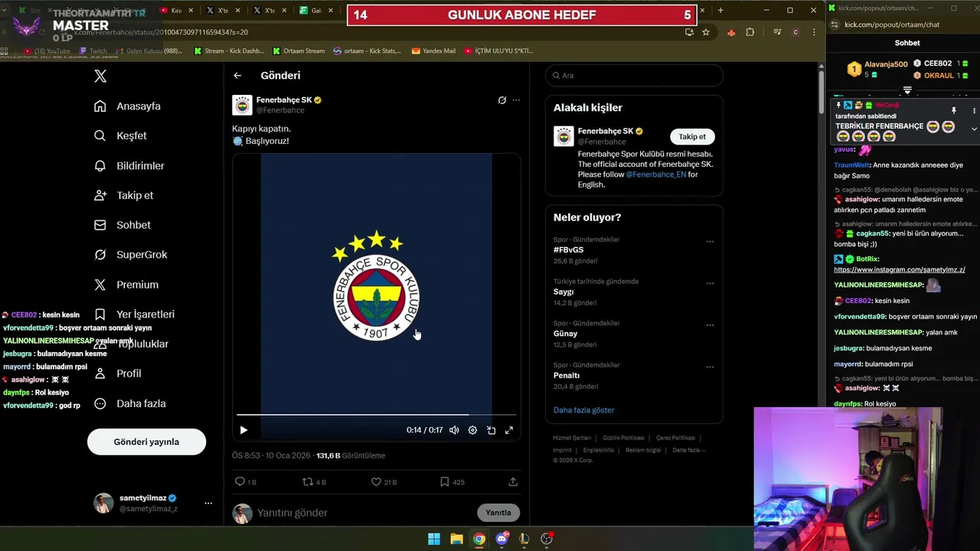This screenshot has width=980, height=551.
Task: Open Discord from taskbar
Action: tap(501, 539)
